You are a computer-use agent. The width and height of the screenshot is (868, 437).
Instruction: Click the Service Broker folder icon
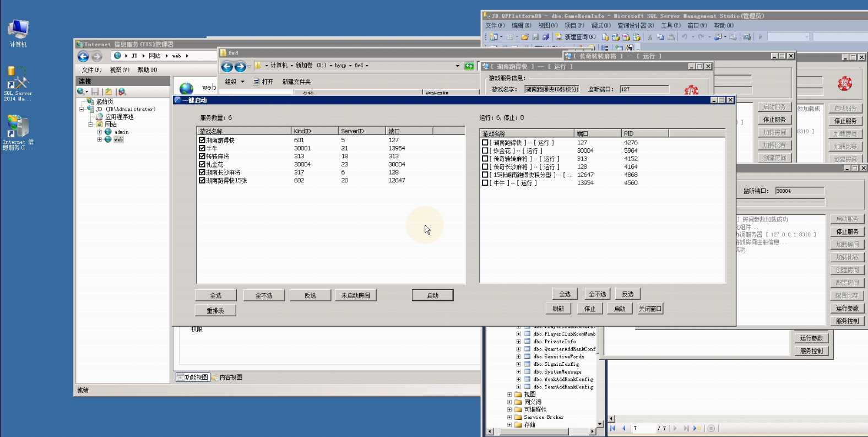pyautogui.click(x=518, y=417)
